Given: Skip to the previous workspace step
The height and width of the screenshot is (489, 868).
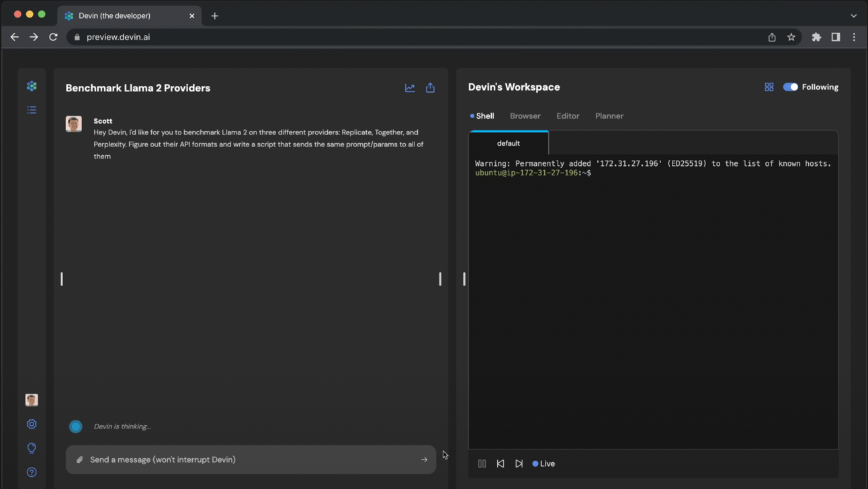Looking at the screenshot, I should tap(501, 463).
